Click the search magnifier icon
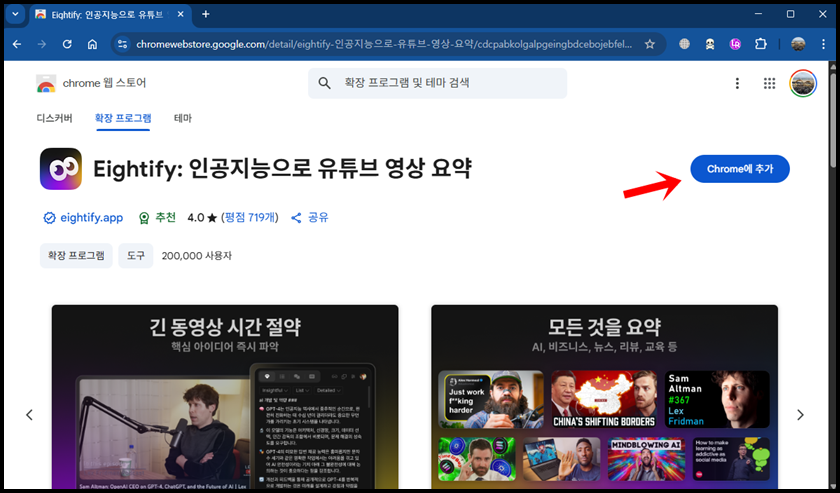The image size is (840, 493). (x=324, y=83)
